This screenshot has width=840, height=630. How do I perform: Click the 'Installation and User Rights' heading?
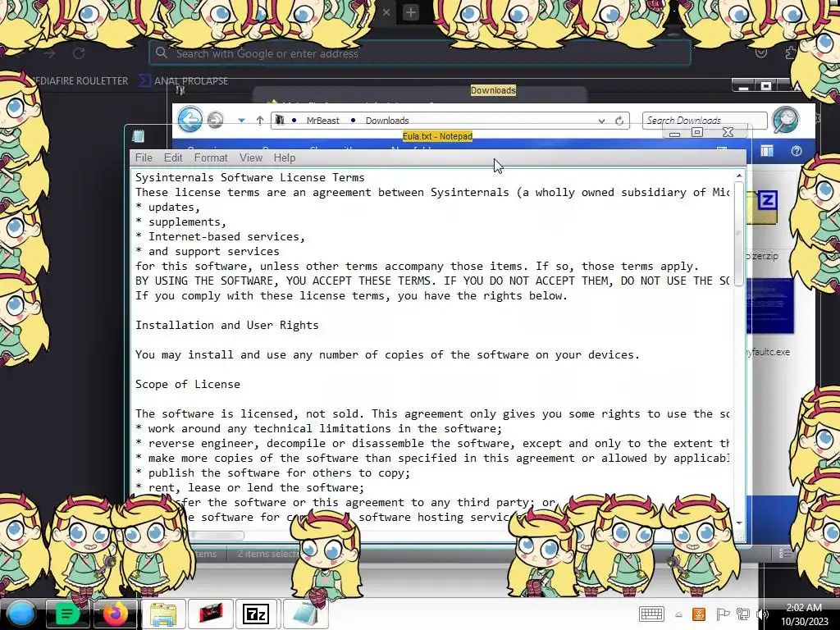[226, 325]
